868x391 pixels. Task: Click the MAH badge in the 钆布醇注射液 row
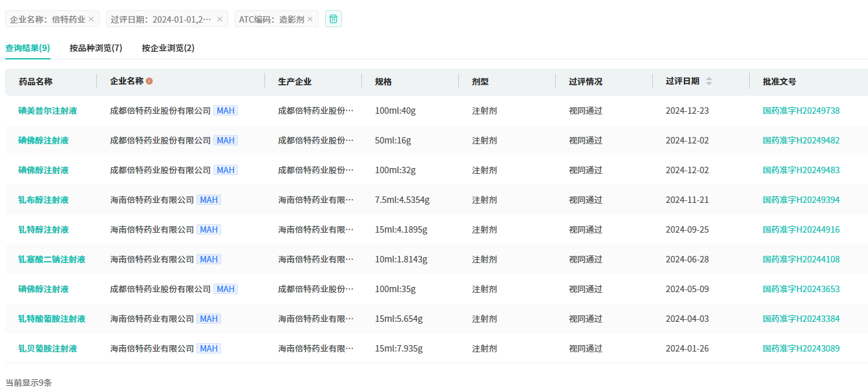point(209,200)
